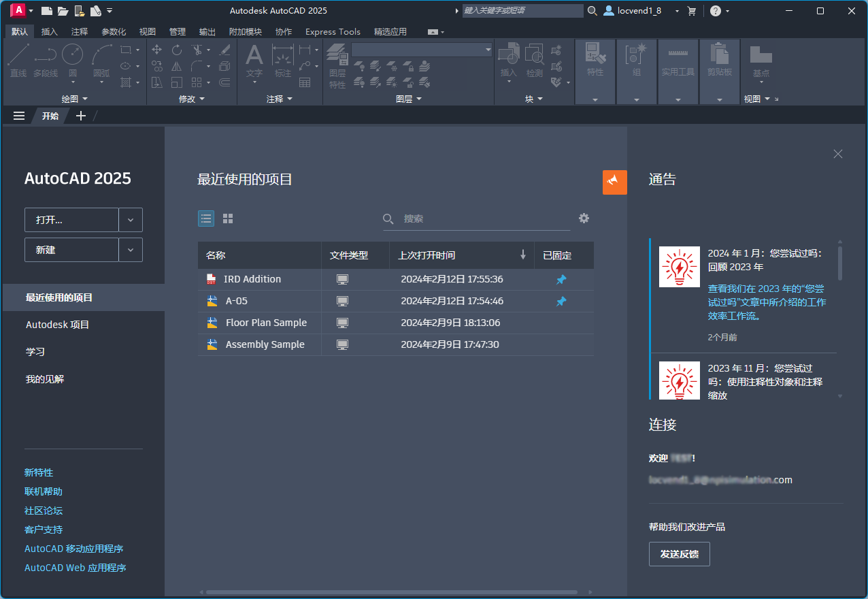Open the 联机帮助 link
The image size is (868, 599).
pyautogui.click(x=44, y=491)
